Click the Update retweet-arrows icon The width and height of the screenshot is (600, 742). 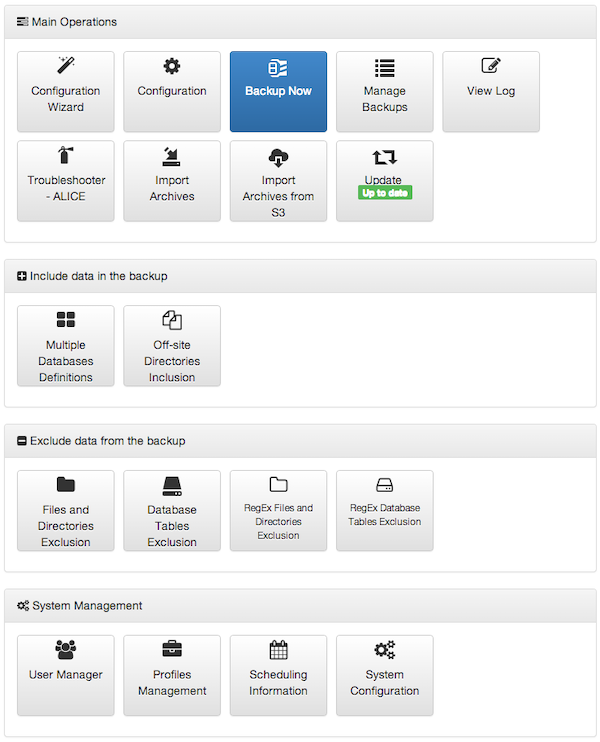point(385,157)
